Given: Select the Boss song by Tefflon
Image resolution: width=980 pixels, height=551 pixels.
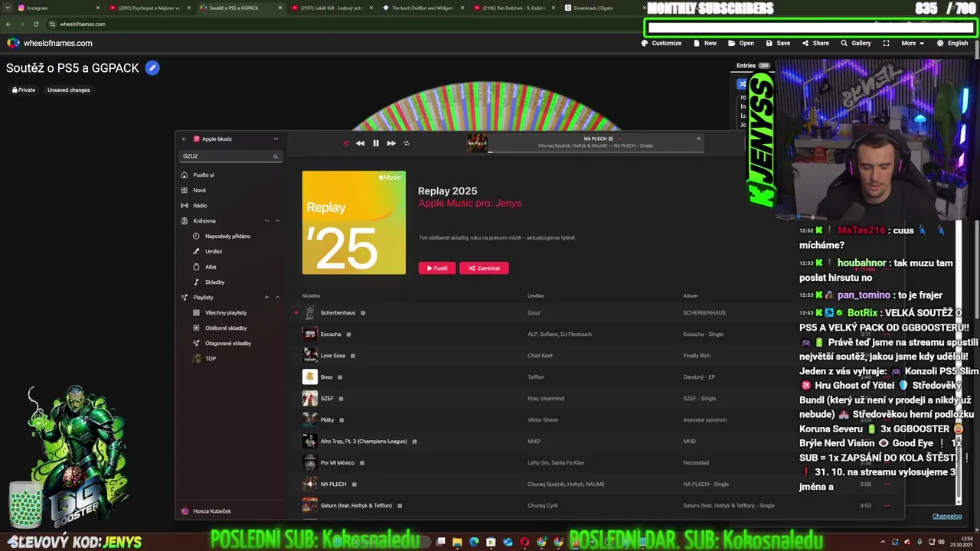Looking at the screenshot, I should click(x=597, y=377).
